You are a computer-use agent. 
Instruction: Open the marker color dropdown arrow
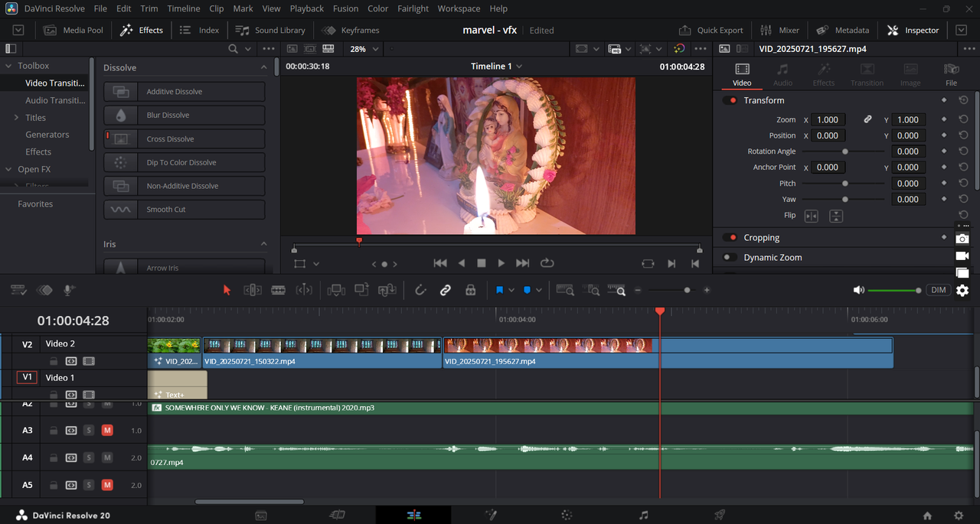click(x=539, y=290)
